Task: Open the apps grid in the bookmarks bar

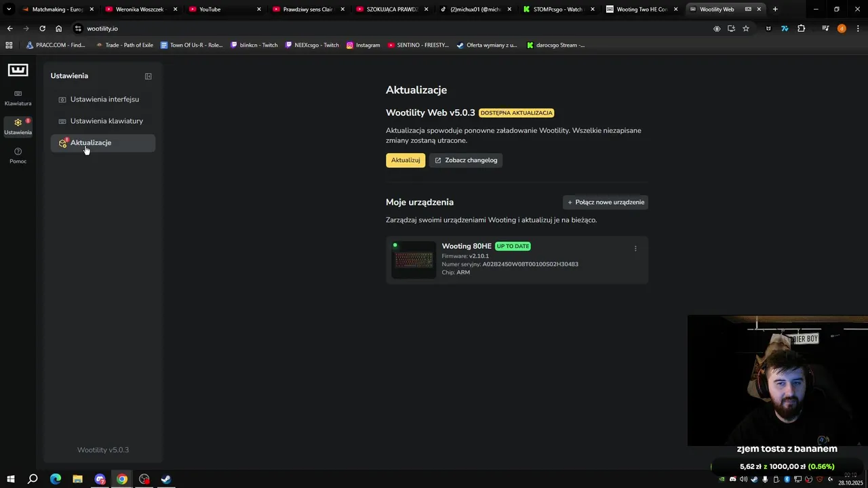Action: point(9,45)
